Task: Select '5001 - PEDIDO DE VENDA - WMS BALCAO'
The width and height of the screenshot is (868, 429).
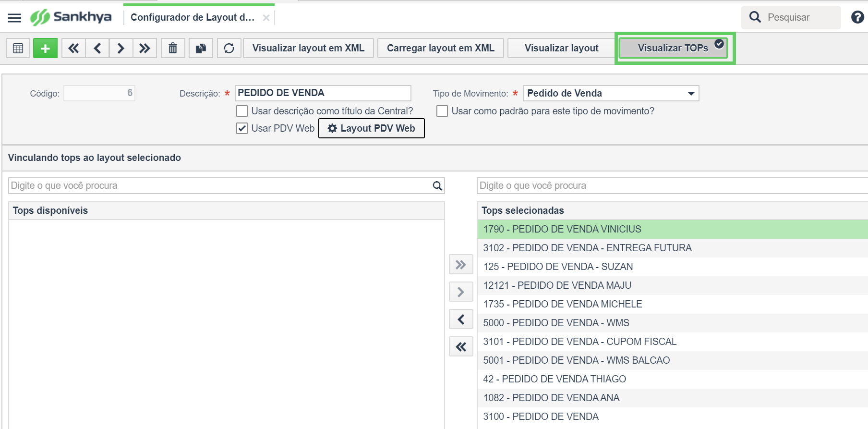Action: pyautogui.click(x=673, y=360)
